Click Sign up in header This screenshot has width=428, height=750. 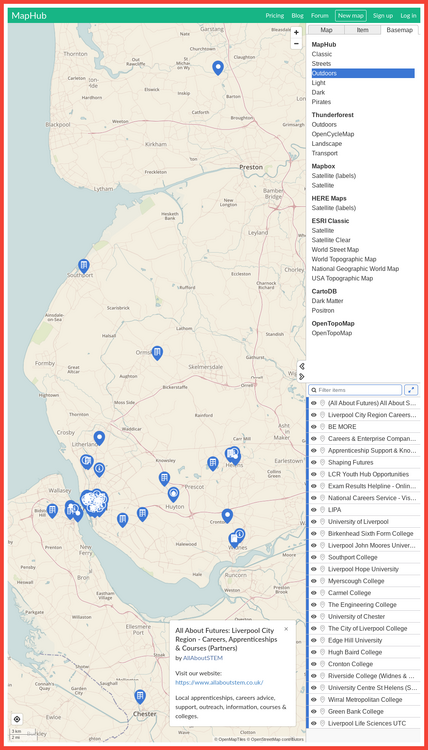pyautogui.click(x=383, y=16)
